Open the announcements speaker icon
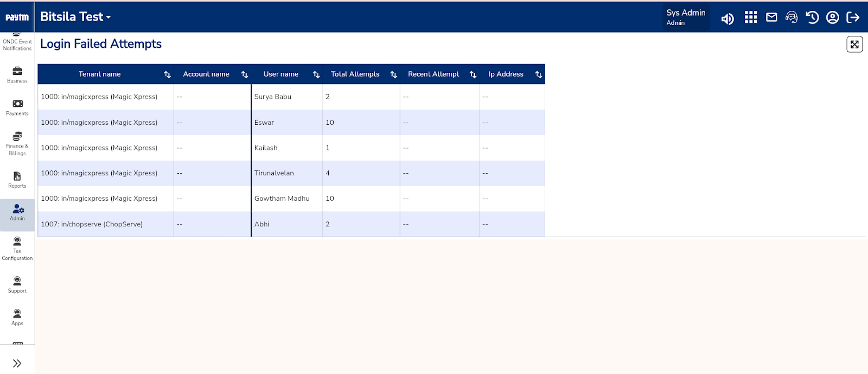This screenshot has height=374, width=868. [727, 19]
